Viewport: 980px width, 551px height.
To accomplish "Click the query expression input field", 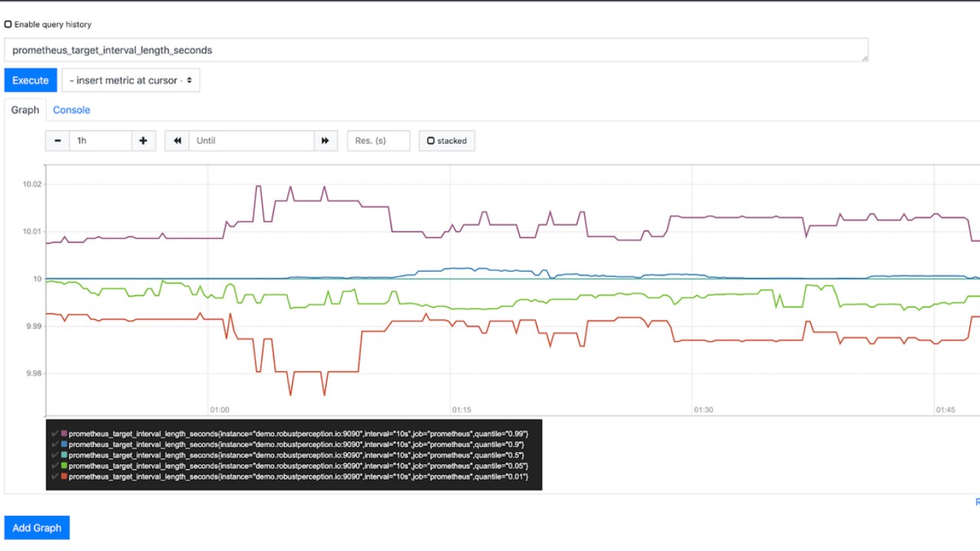I will tap(436, 51).
